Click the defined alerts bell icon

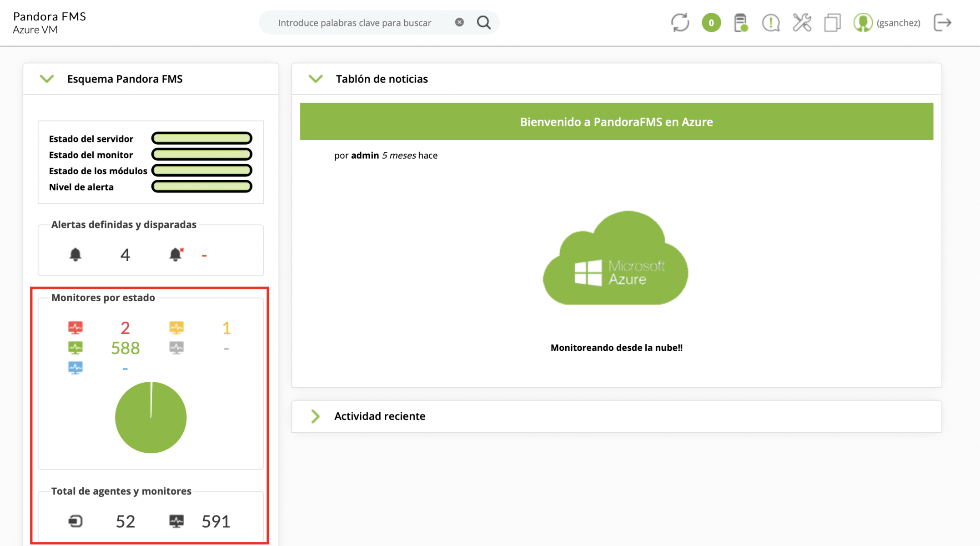[75, 254]
